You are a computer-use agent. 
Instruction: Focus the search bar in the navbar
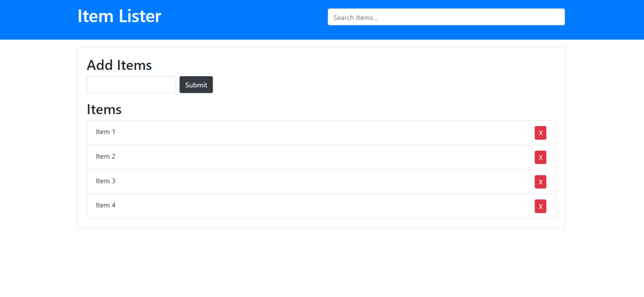(446, 17)
